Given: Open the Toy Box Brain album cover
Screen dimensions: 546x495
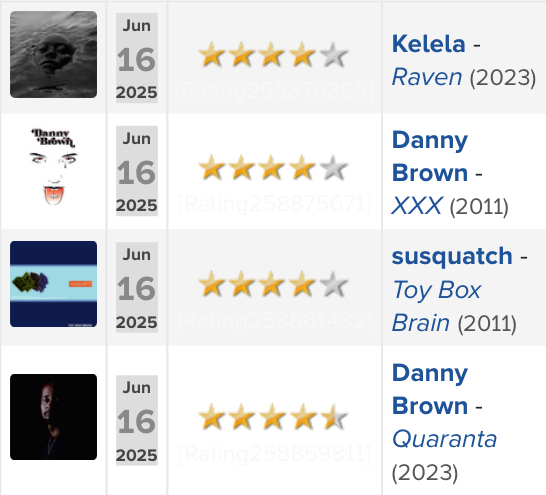Looking at the screenshot, I should point(53,284).
